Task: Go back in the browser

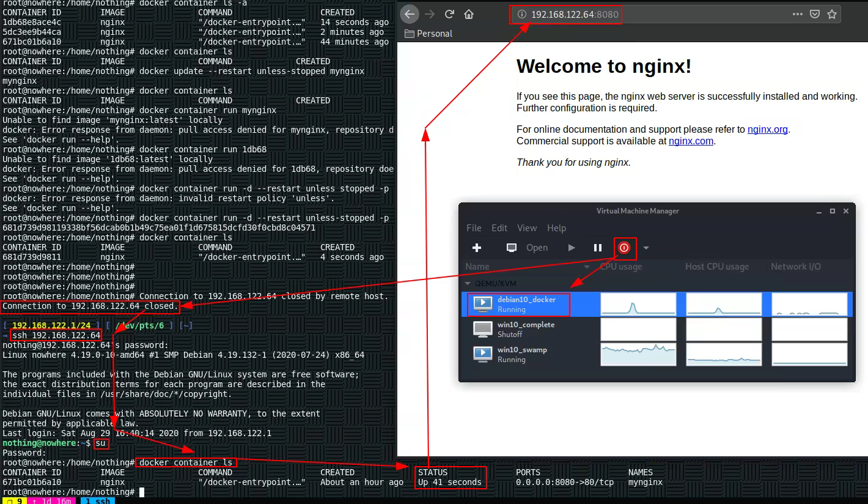Action: (x=410, y=14)
